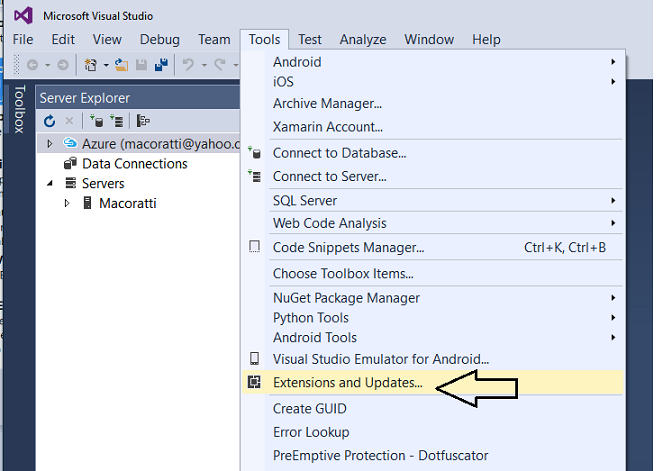Expand the Azure node
Viewport: 663px width, 471px height.
[x=49, y=144]
